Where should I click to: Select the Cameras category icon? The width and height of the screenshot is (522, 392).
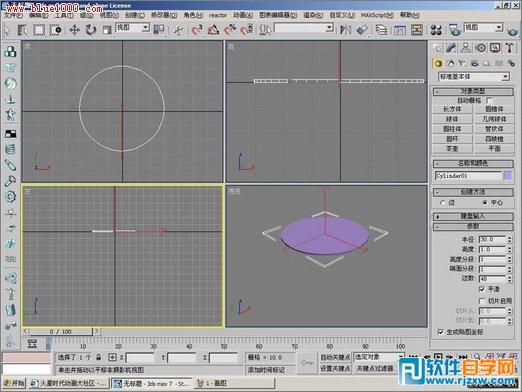coord(474,63)
